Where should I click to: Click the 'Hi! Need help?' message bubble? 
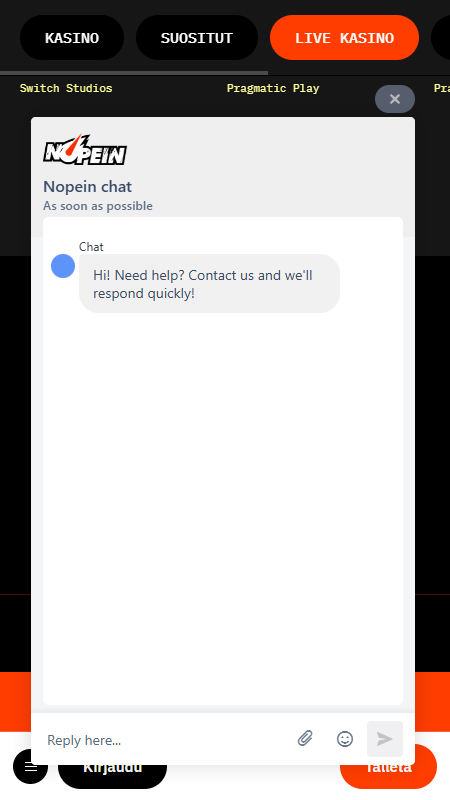click(x=209, y=284)
